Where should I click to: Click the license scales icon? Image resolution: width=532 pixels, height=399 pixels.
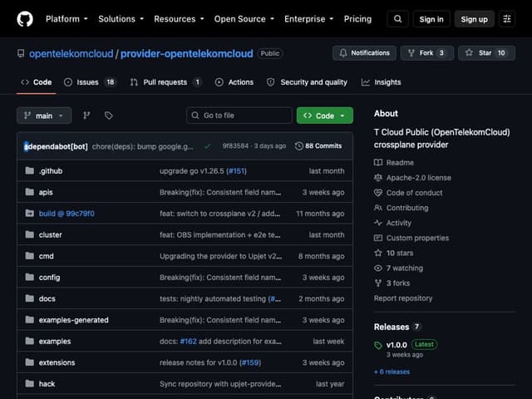click(x=378, y=177)
